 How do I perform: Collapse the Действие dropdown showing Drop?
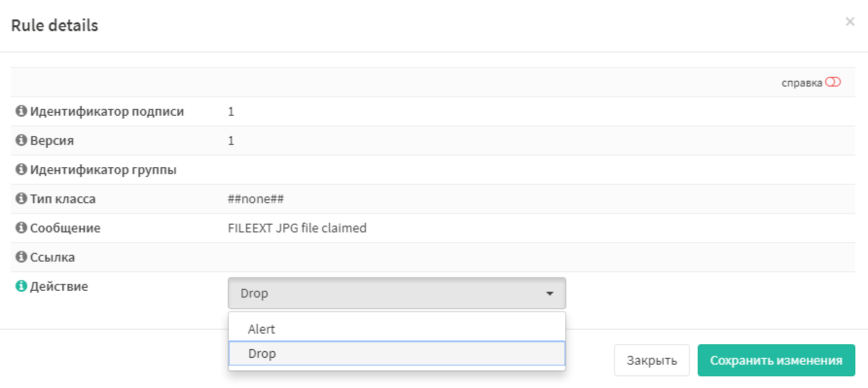point(397,293)
